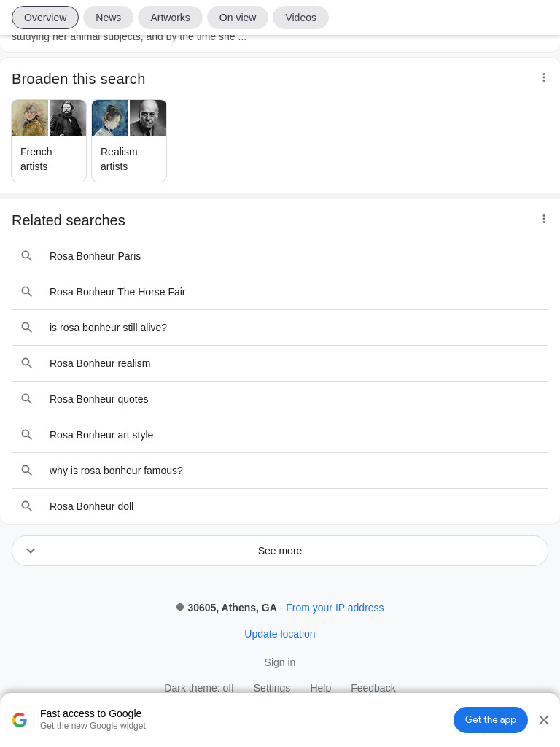Open the French artists card
Image resolution: width=560 pixels, height=747 pixels.
49,141
